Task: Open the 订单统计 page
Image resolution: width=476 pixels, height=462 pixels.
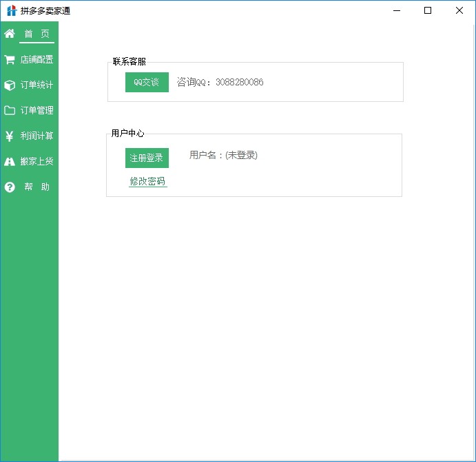Action: (x=37, y=85)
